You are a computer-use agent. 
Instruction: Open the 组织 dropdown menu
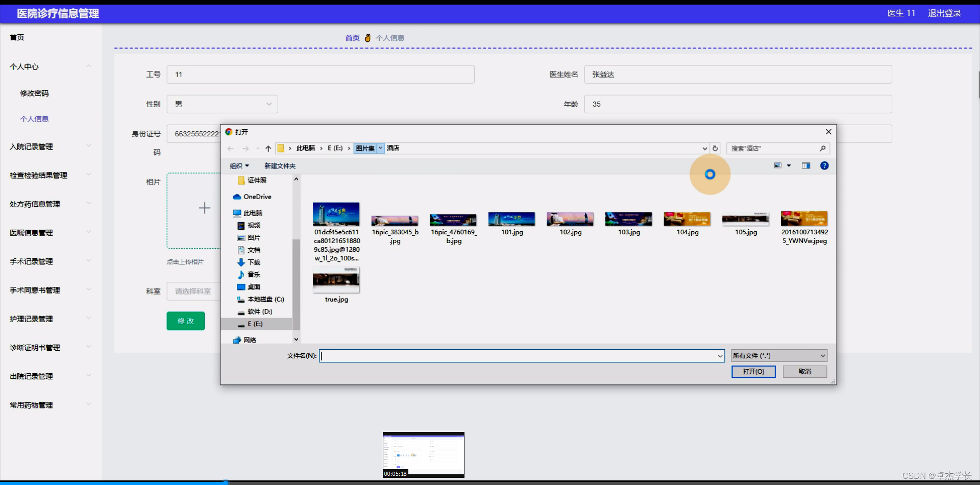(x=239, y=165)
